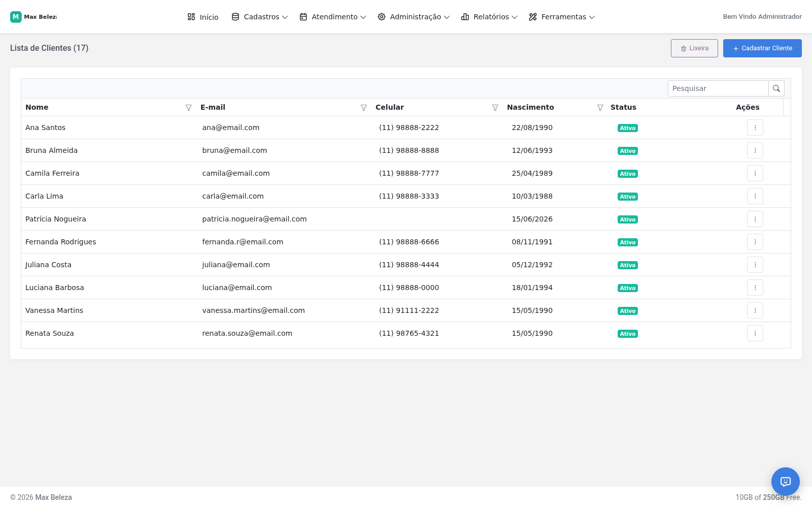The height and width of the screenshot is (508, 812).
Task: Click the Max Beleza footer link
Action: coord(53,497)
